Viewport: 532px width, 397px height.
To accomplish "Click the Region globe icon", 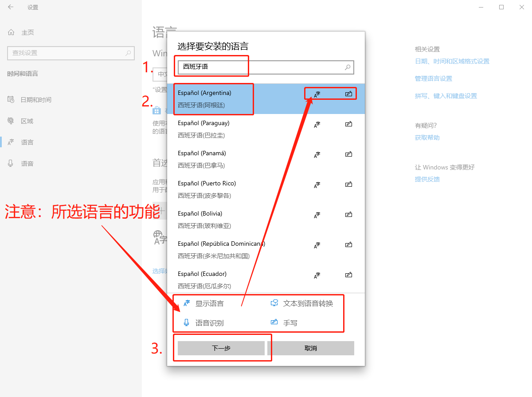I will point(11,121).
